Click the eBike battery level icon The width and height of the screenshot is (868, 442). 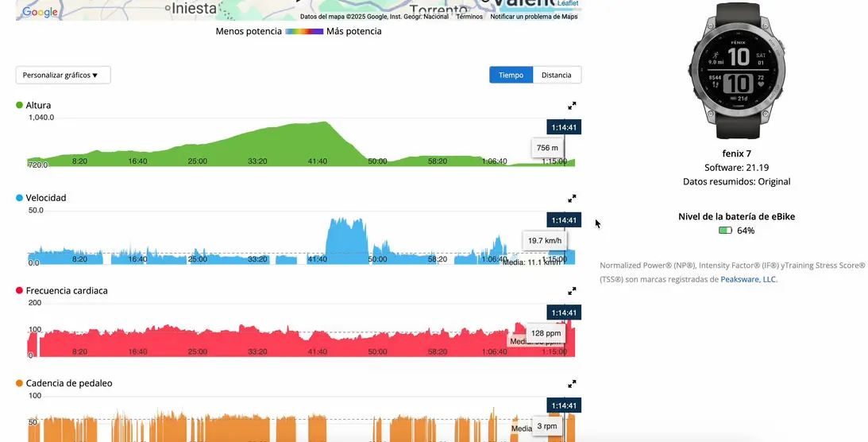[725, 231]
